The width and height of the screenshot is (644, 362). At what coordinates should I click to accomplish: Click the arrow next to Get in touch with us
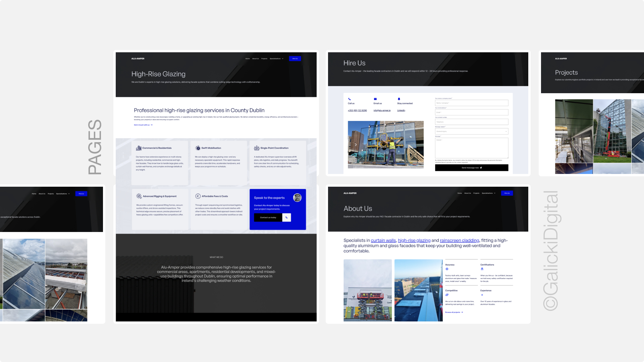click(152, 125)
